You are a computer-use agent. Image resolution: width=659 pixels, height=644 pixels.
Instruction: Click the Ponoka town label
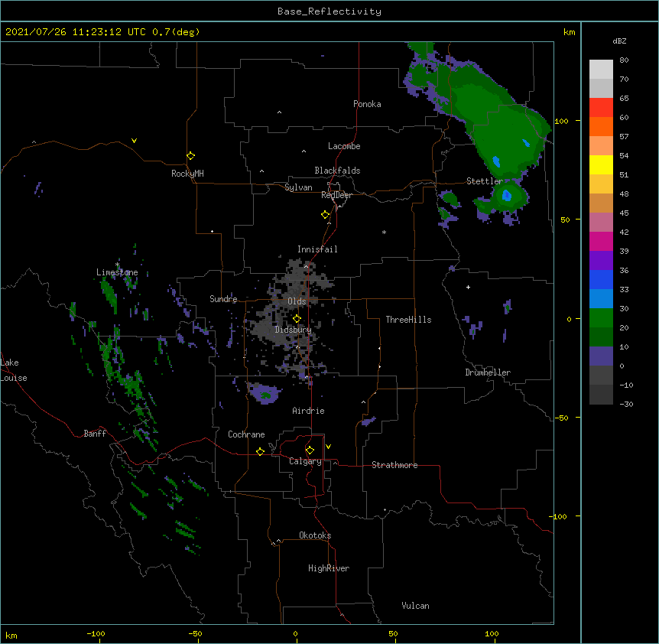[x=367, y=104]
